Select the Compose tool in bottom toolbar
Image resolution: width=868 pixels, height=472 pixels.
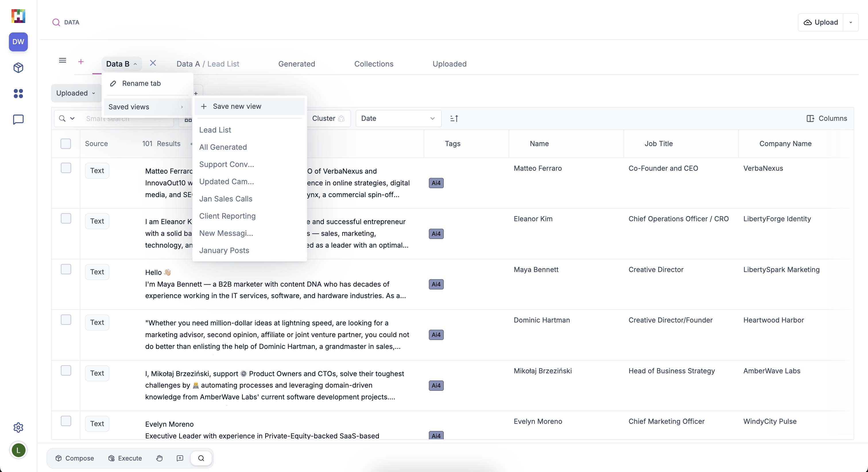pos(75,458)
